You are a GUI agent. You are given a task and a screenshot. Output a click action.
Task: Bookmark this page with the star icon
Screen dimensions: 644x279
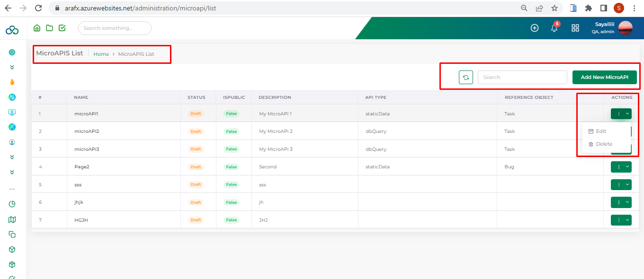click(x=554, y=8)
